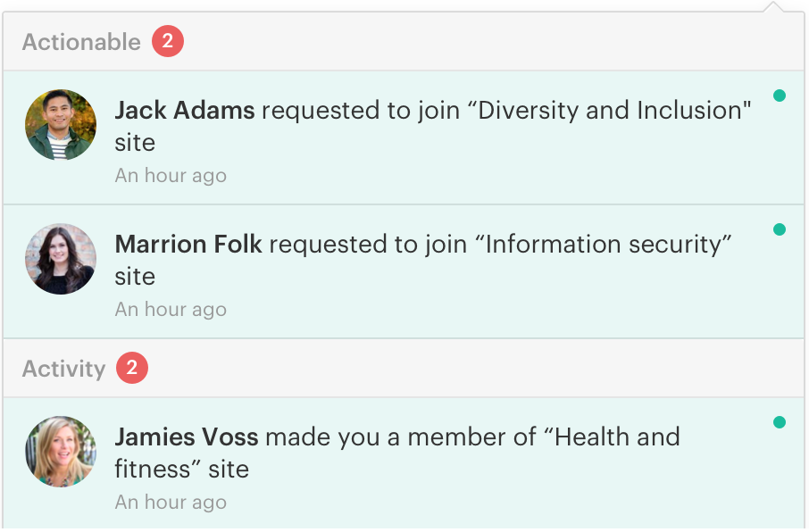
Task: Click timestamp under Jack Adams' request
Action: [171, 176]
